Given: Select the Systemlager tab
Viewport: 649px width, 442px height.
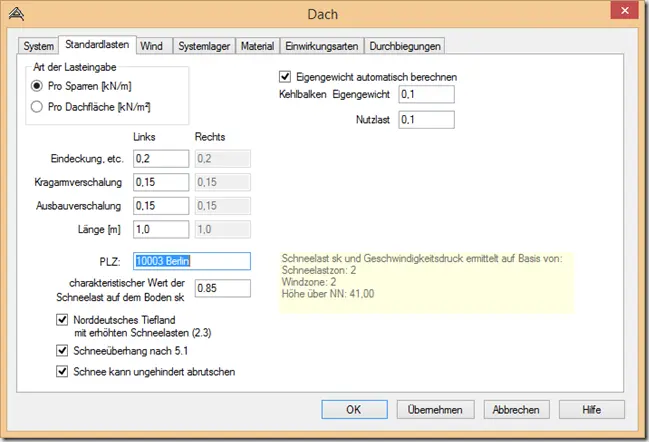Looking at the screenshot, I should tap(204, 46).
